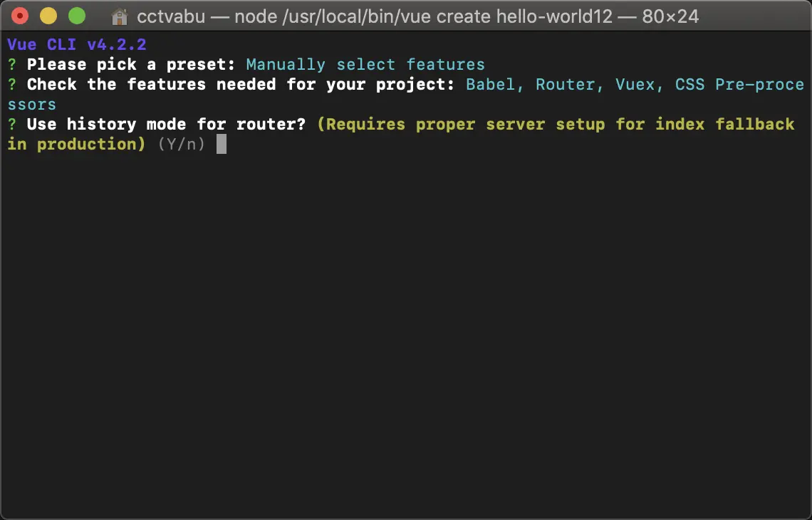Click the 'Router,' feature text
This screenshot has height=520, width=812.
[570, 85]
